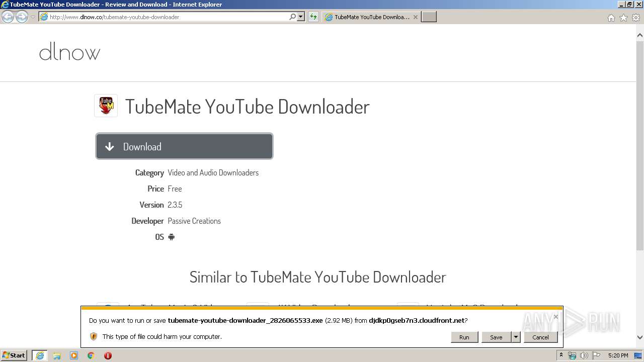This screenshot has height=362, width=644.
Task: Click Save in the download prompt
Action: 496,337
